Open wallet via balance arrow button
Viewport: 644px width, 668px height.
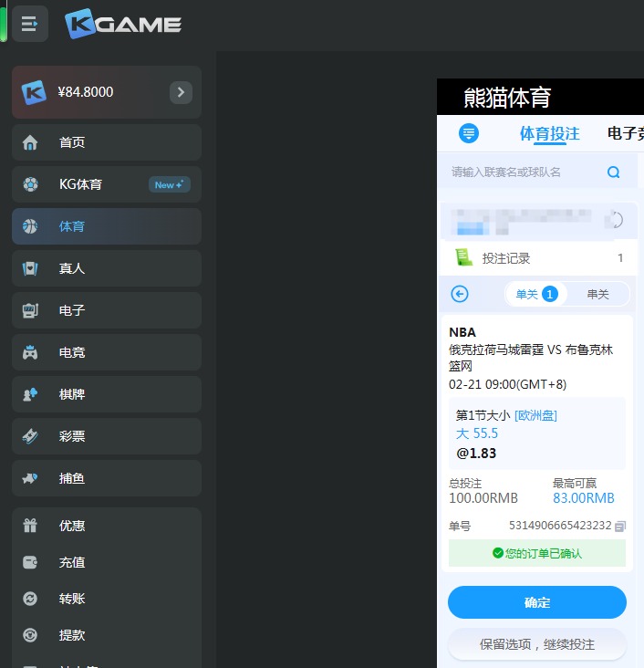tap(181, 92)
